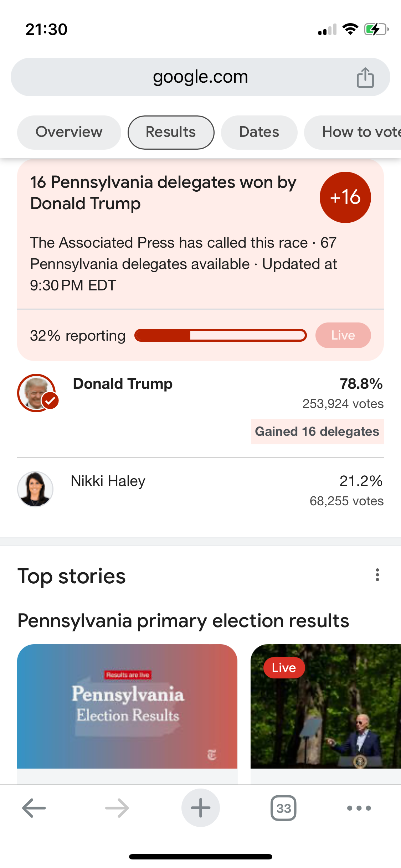
Task: Select the Results tab
Action: [x=171, y=132]
